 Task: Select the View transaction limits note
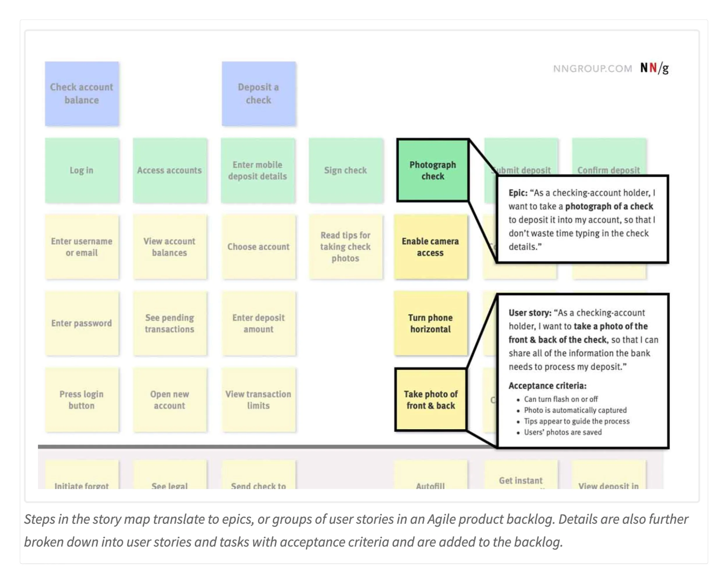(259, 400)
